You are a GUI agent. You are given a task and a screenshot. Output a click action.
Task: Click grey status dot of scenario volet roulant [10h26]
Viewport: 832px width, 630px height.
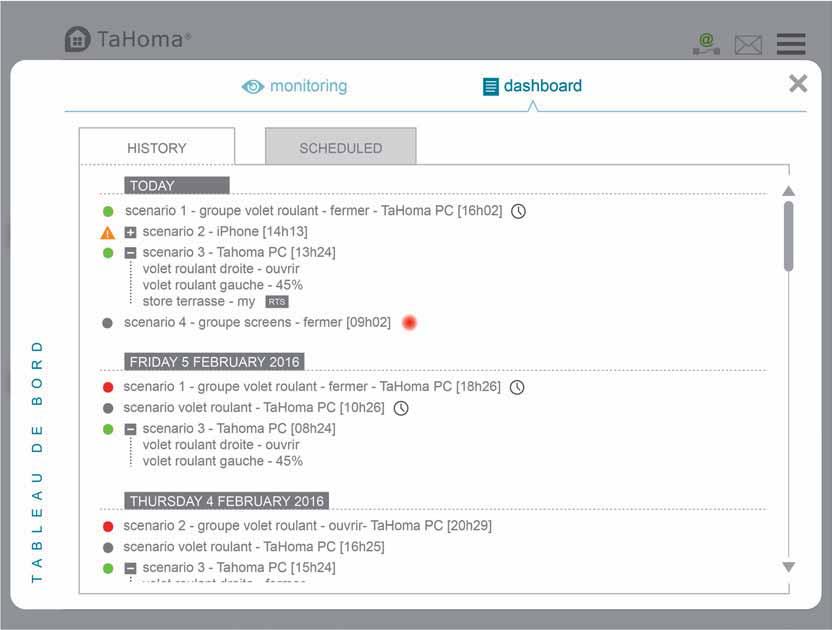[x=108, y=408]
